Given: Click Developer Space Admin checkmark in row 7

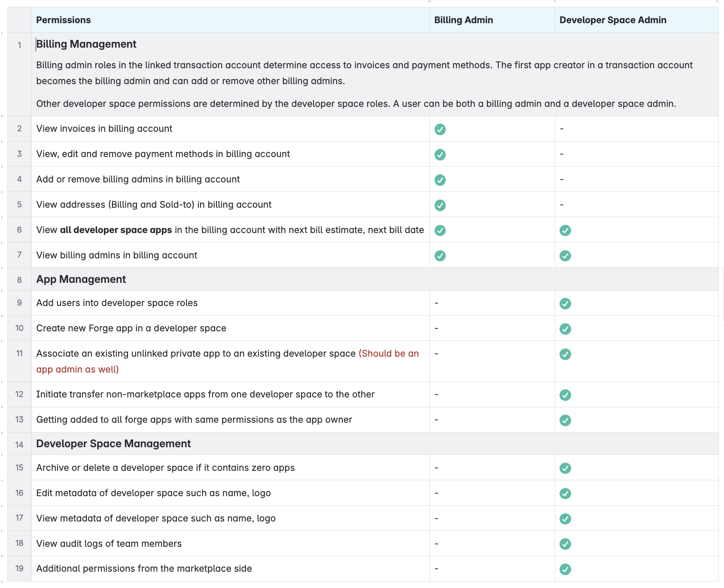Looking at the screenshot, I should [x=565, y=256].
